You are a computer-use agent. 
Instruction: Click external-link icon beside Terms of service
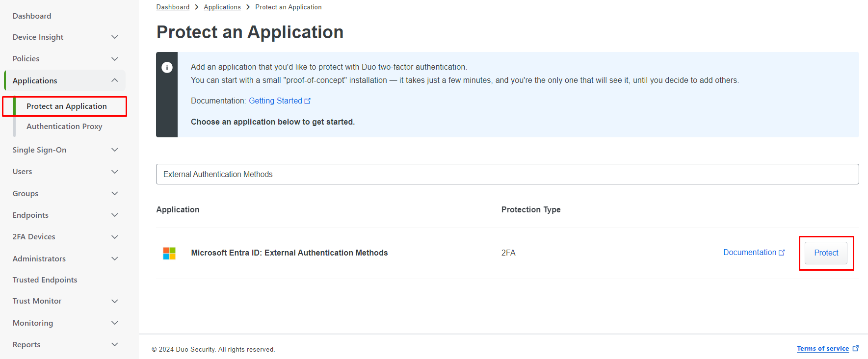click(856, 348)
